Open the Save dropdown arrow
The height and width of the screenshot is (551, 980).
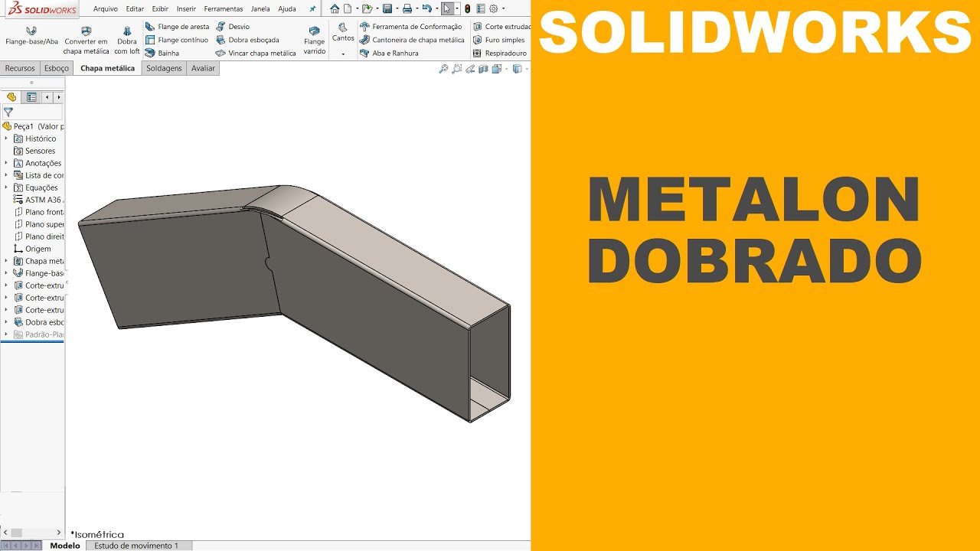click(x=397, y=9)
